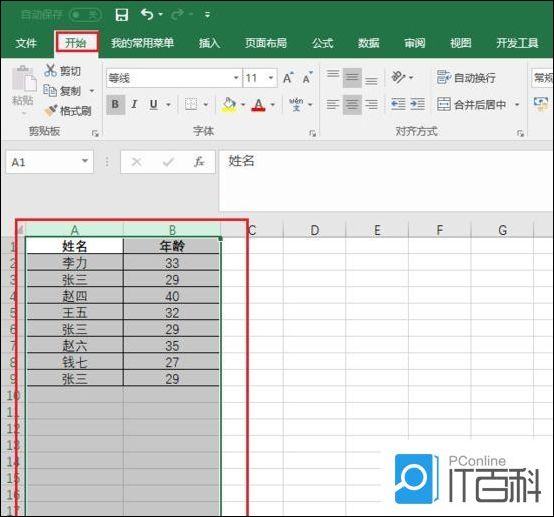Switch to the 插入 tab
Viewport: 554px width, 517px height.
209,43
